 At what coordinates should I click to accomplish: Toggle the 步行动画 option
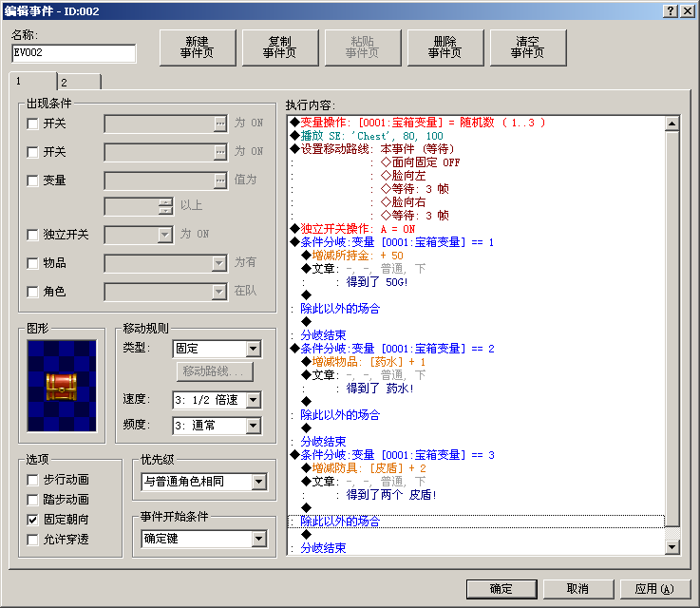32,480
